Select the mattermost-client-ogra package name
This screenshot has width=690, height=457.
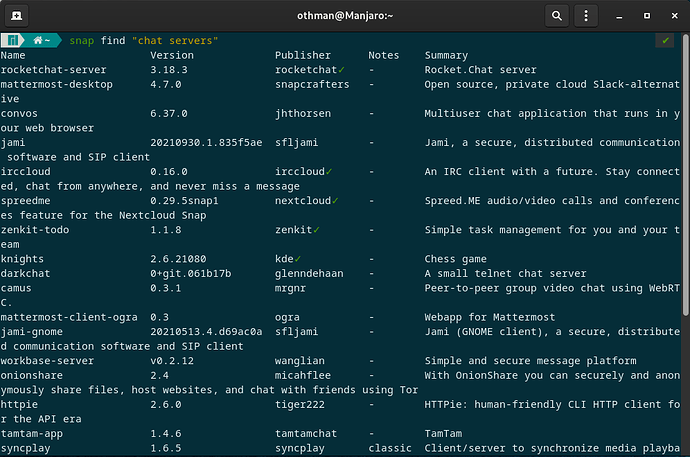point(69,317)
